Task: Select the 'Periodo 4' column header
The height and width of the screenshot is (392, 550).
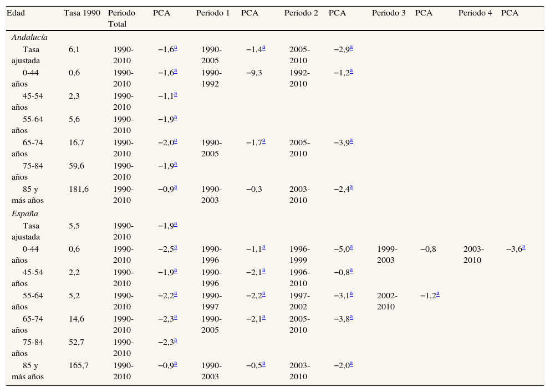Action: pyautogui.click(x=475, y=13)
